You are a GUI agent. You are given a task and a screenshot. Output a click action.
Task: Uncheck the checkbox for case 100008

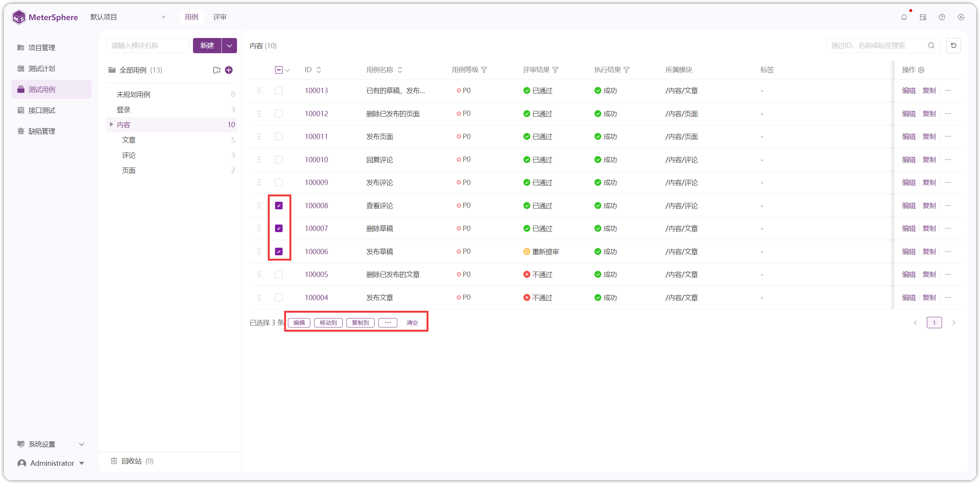click(x=279, y=206)
